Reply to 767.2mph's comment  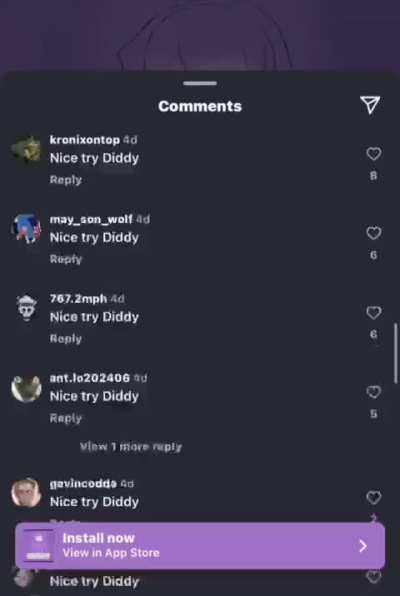(x=66, y=339)
